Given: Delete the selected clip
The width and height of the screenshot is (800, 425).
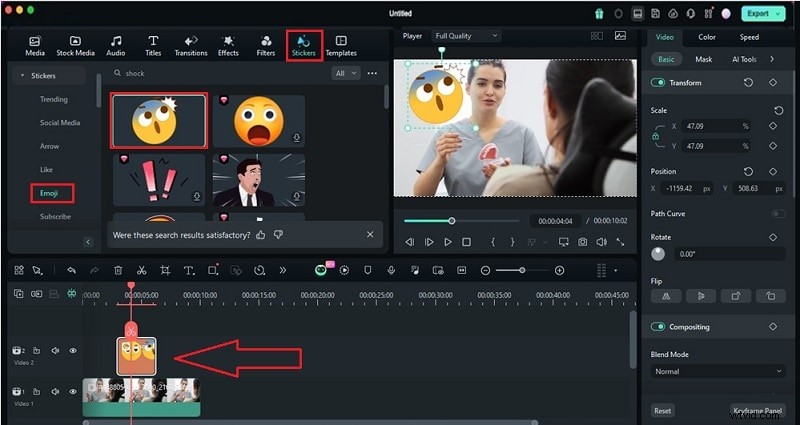Looking at the screenshot, I should click(x=118, y=271).
